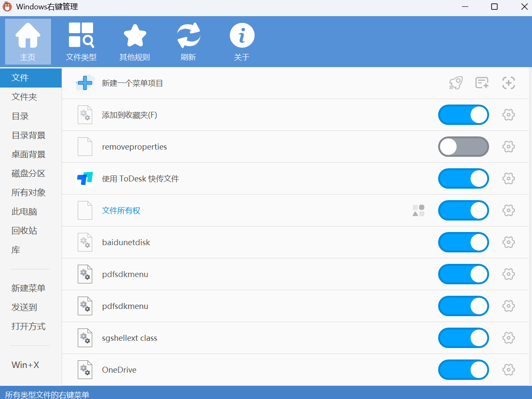Click the gear-file icon beside 添加到收藏夹(F)
The height and width of the screenshot is (399, 532).
(85, 115)
